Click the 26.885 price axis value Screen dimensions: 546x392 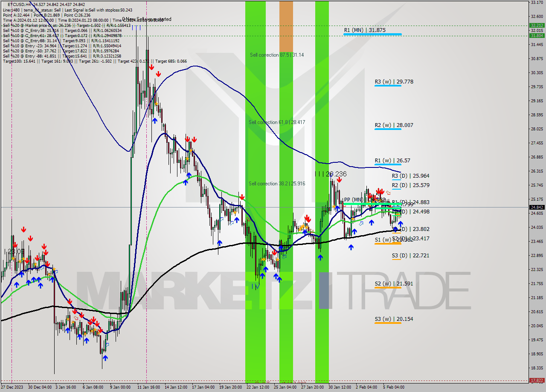click(537, 157)
